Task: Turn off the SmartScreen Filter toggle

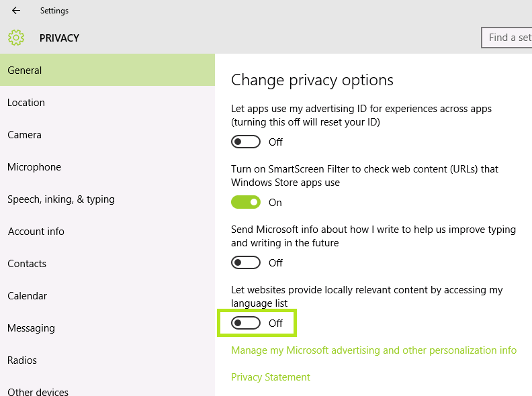Action: point(246,202)
